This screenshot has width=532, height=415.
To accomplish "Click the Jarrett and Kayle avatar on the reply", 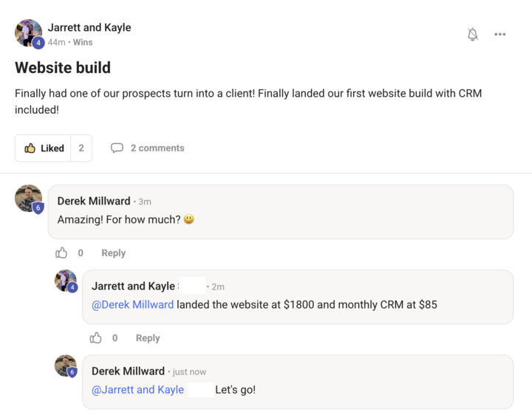I will 66,281.
